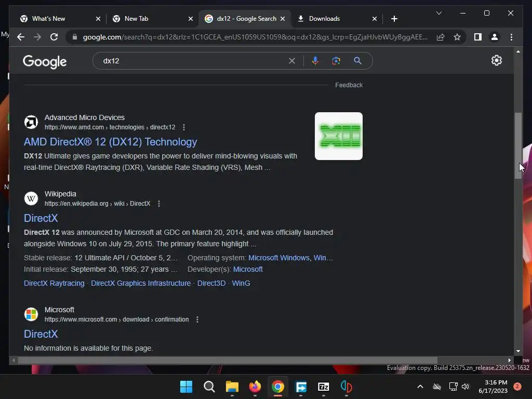The height and width of the screenshot is (399, 532).
Task: Bookmark this page with the star icon
Action: [x=457, y=37]
